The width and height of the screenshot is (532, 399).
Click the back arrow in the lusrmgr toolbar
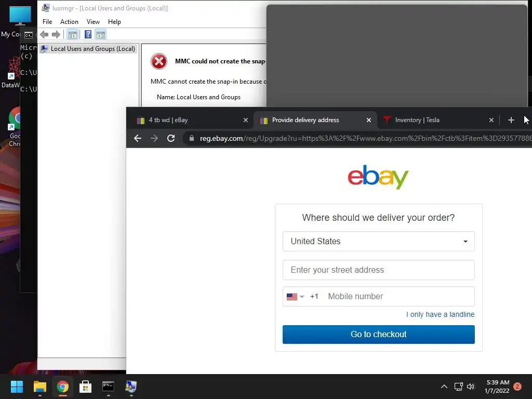44,34
